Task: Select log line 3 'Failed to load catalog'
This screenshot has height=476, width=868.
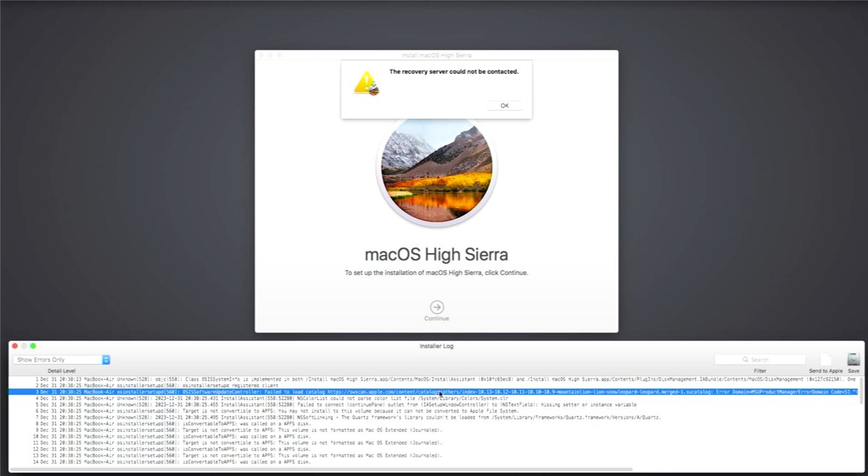Action: pos(434,392)
